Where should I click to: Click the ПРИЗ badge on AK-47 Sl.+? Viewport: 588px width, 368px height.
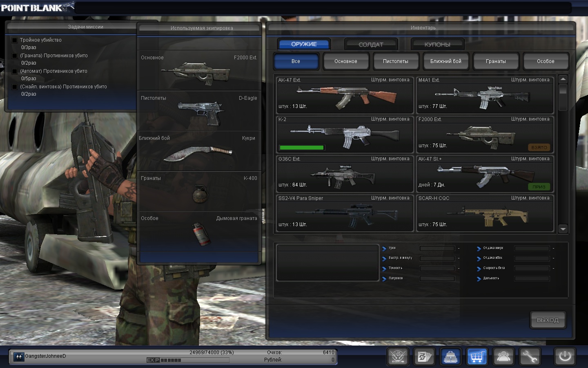539,186
